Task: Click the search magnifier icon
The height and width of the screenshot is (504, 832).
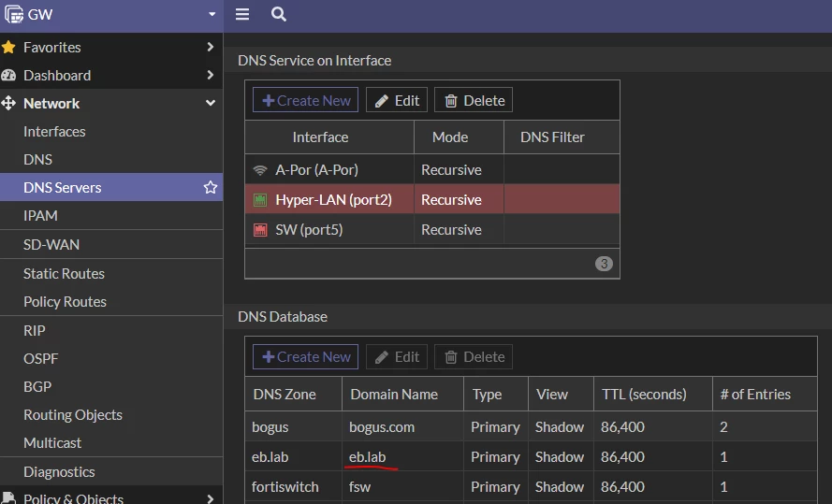Action: [279, 14]
